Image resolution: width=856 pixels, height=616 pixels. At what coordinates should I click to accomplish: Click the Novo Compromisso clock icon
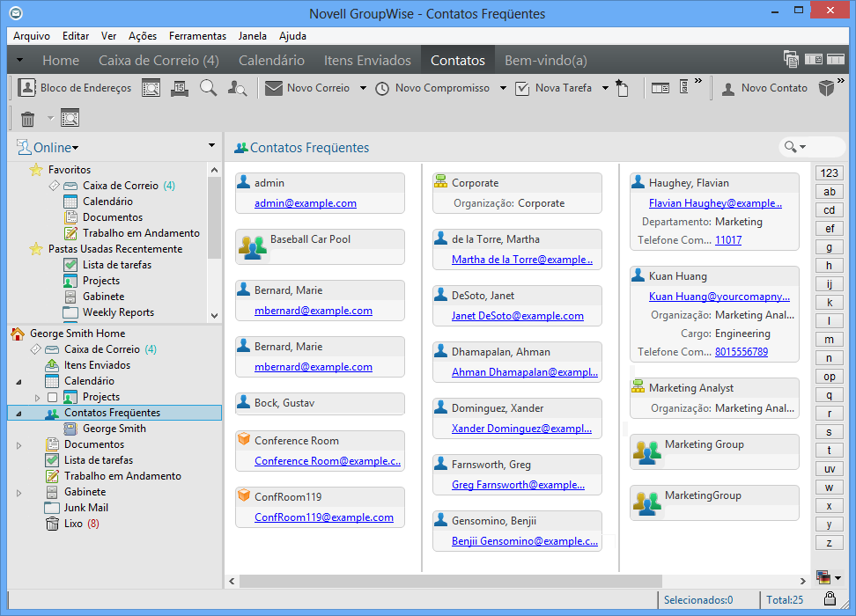[382, 88]
